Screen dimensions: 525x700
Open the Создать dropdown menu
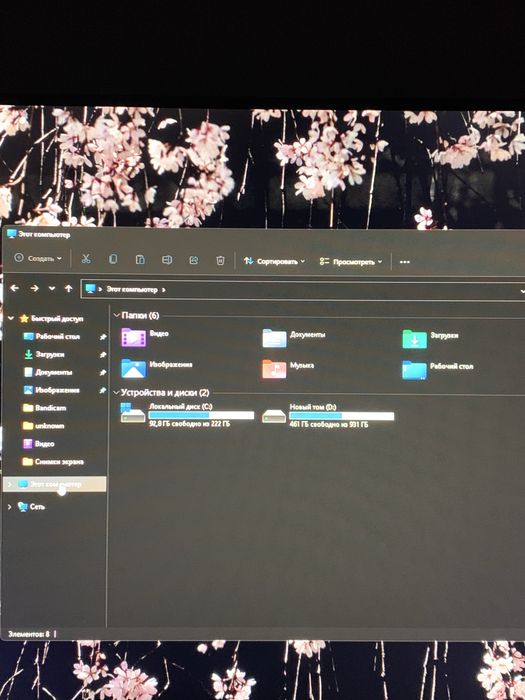click(38, 258)
